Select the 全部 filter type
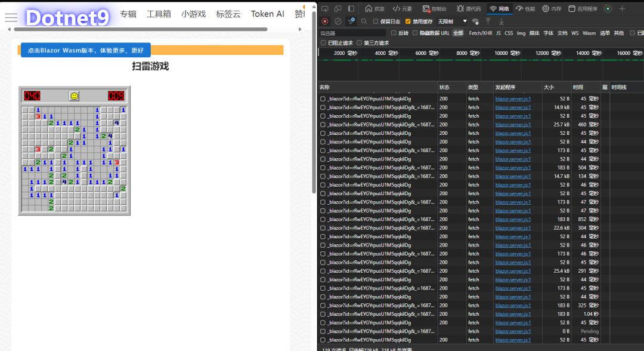The width and height of the screenshot is (644, 351). click(x=458, y=33)
